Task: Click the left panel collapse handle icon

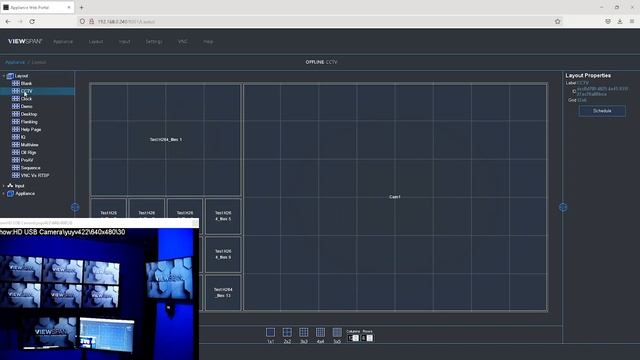Action: [x=75, y=207]
